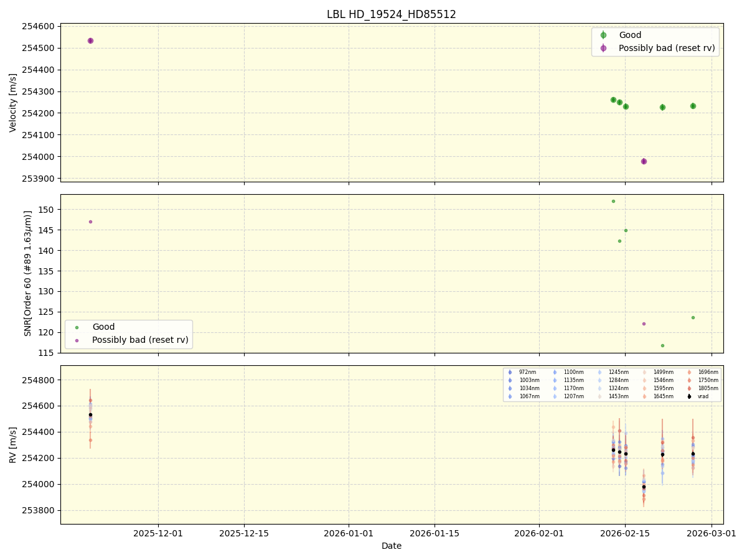Select the 1324nm legend marker icon
Image resolution: width=747 pixels, height=560 pixels.
click(599, 387)
